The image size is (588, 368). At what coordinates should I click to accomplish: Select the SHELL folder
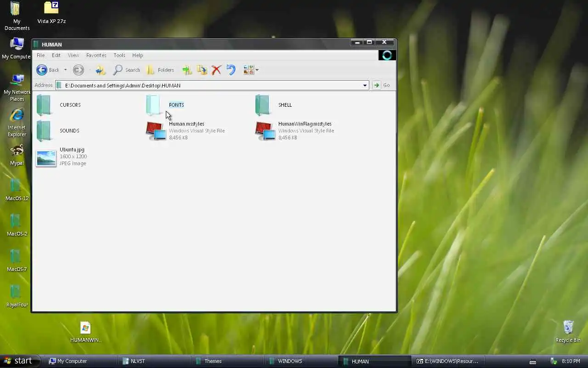click(x=274, y=105)
